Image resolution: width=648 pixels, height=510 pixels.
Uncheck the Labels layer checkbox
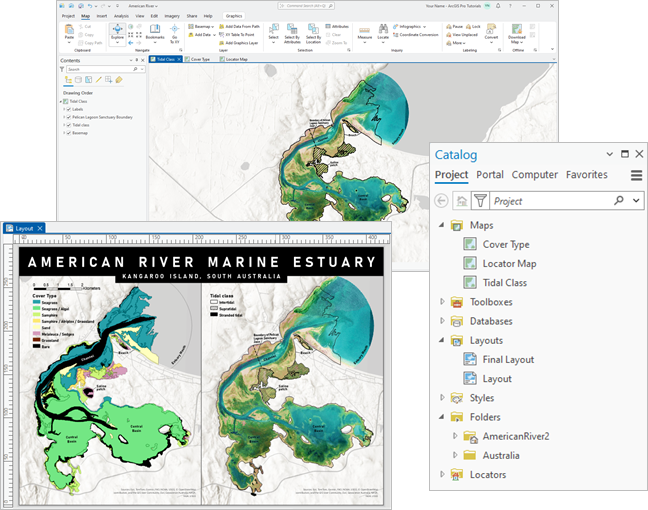point(68,109)
